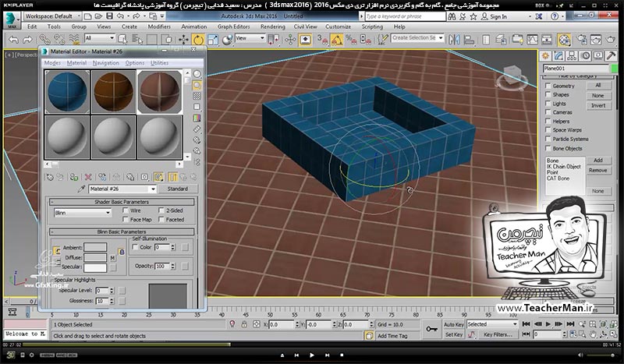Screen dimensions: 624x364
Task: Open the Material Editor from main toolbar
Action: [564, 40]
